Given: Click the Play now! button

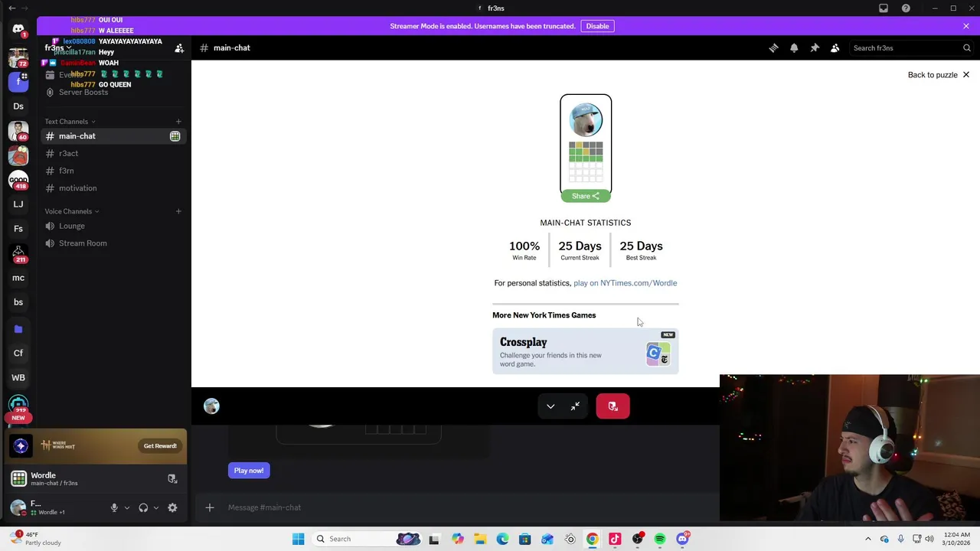Looking at the screenshot, I should point(249,471).
